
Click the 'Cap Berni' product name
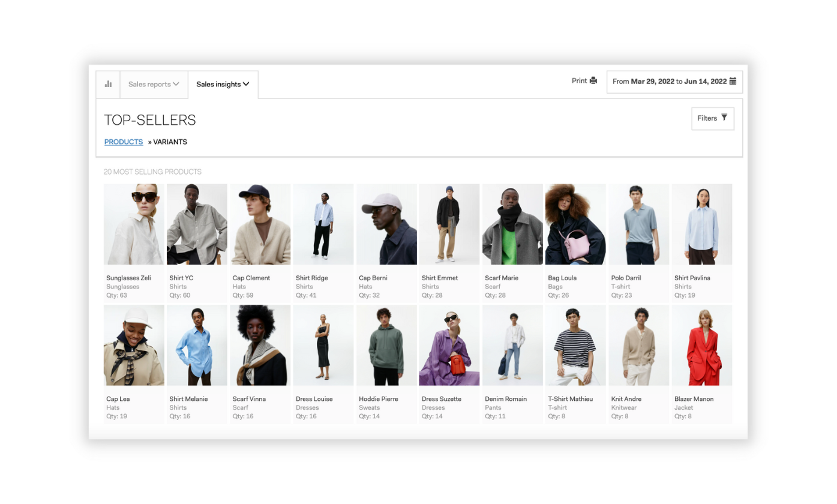click(373, 278)
